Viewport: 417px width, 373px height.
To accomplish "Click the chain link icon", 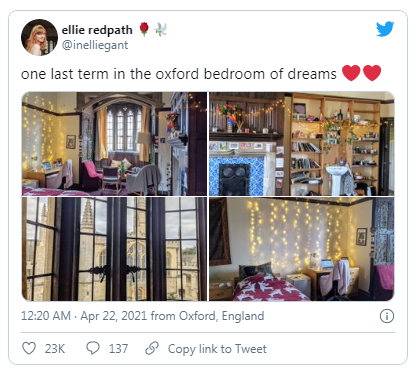I will pyautogui.click(x=152, y=348).
